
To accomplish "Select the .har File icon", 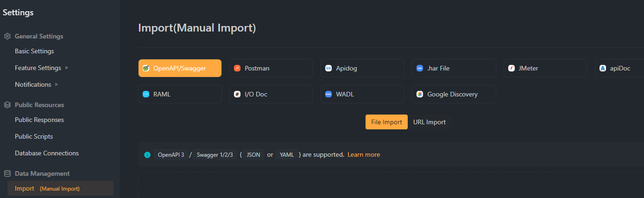I will (420, 68).
